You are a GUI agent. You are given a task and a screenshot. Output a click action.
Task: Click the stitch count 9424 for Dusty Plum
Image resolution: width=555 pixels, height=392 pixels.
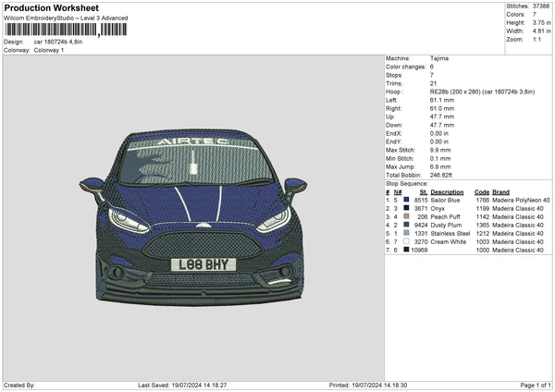pyautogui.click(x=421, y=225)
